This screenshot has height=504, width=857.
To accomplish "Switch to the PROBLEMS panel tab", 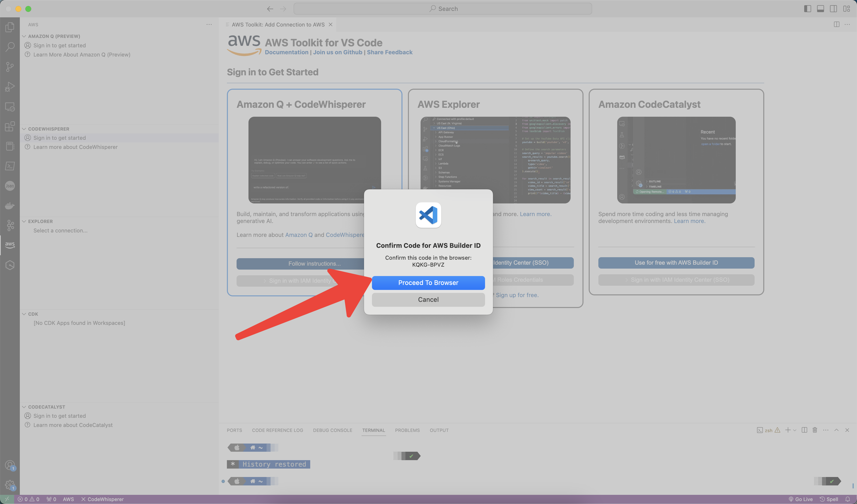I will pos(407,430).
